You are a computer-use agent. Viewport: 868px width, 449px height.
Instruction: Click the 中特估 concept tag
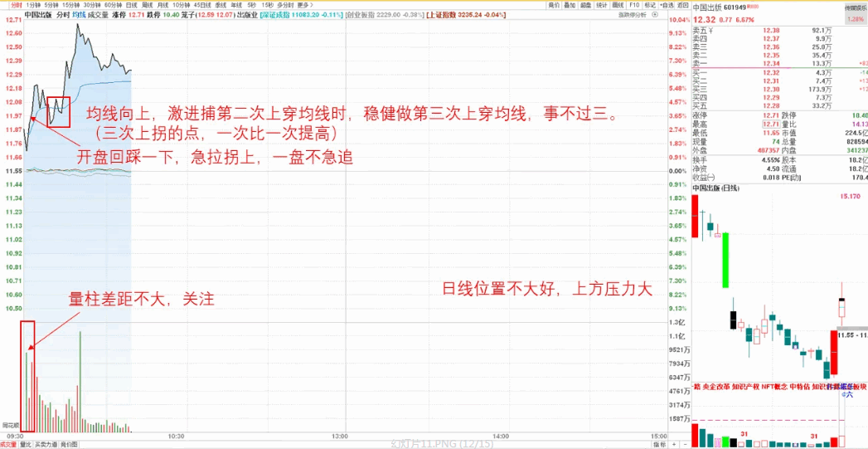799,387
